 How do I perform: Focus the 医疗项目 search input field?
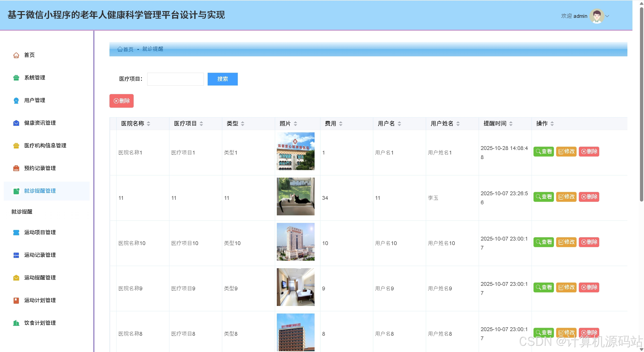(175, 79)
